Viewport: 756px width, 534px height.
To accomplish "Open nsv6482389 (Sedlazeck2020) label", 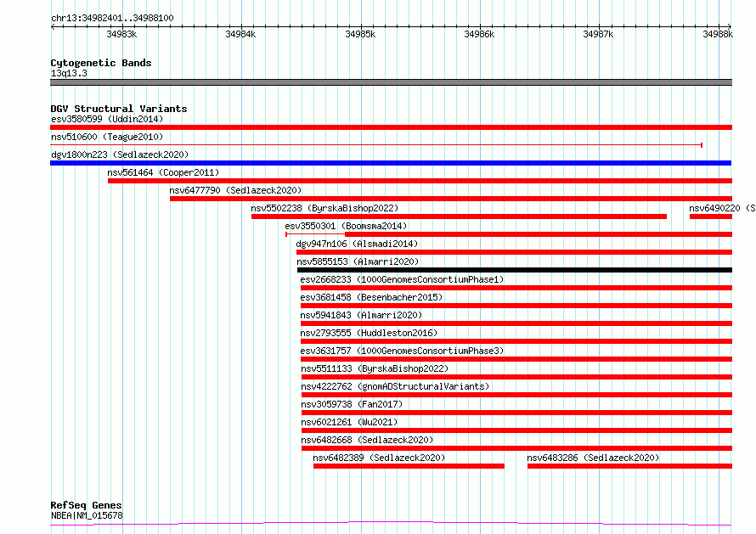I will click(379, 458).
